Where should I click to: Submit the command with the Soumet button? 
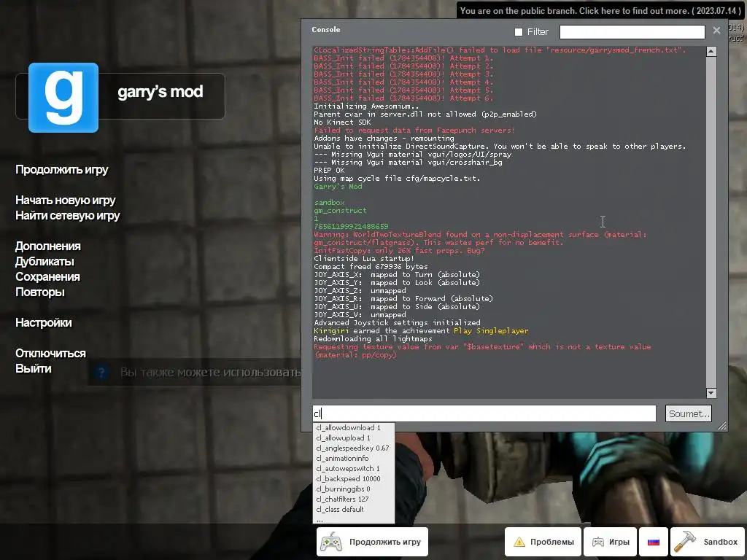(x=689, y=413)
